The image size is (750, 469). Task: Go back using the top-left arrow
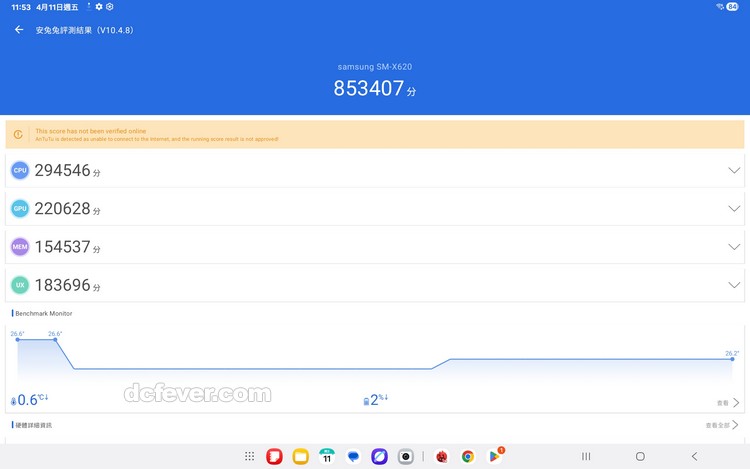tap(19, 30)
